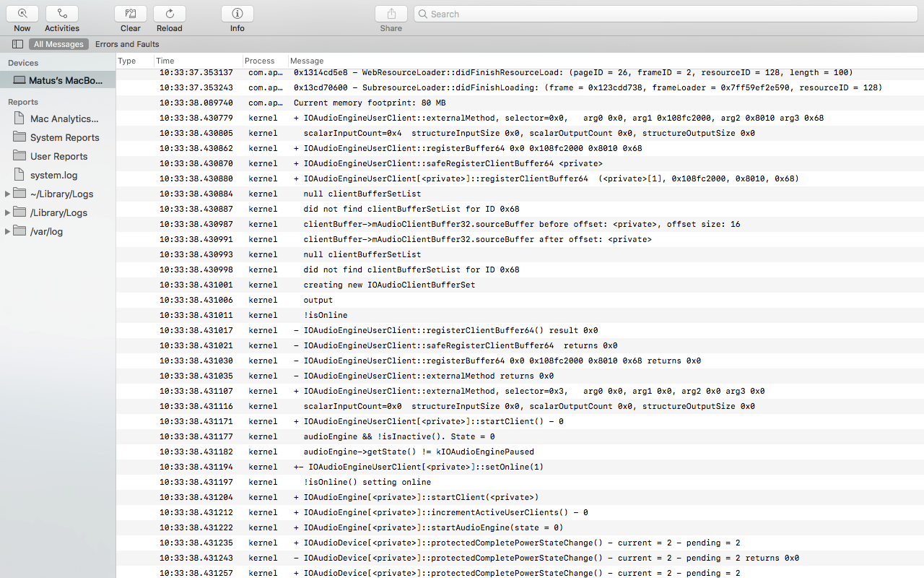Select externalMethod returns 0x0 row

tap(520, 376)
